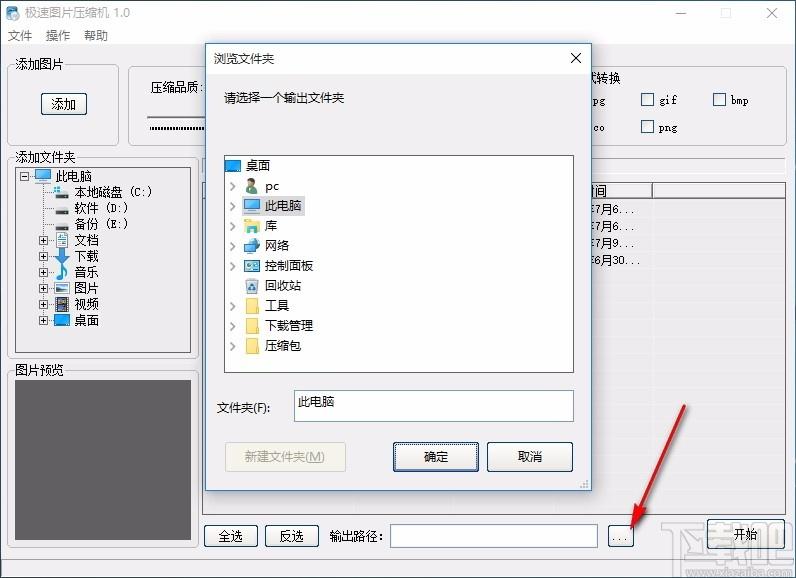Select the 视频 label in left tree
Viewport: 796px width, 578px height.
click(87, 304)
